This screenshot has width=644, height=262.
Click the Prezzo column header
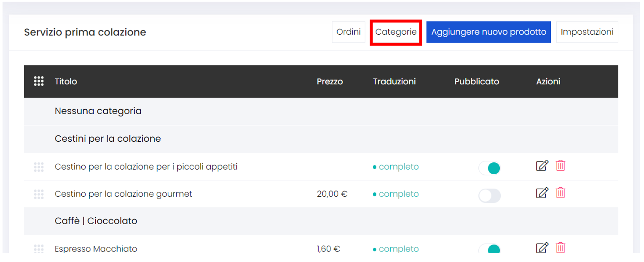[x=330, y=81]
